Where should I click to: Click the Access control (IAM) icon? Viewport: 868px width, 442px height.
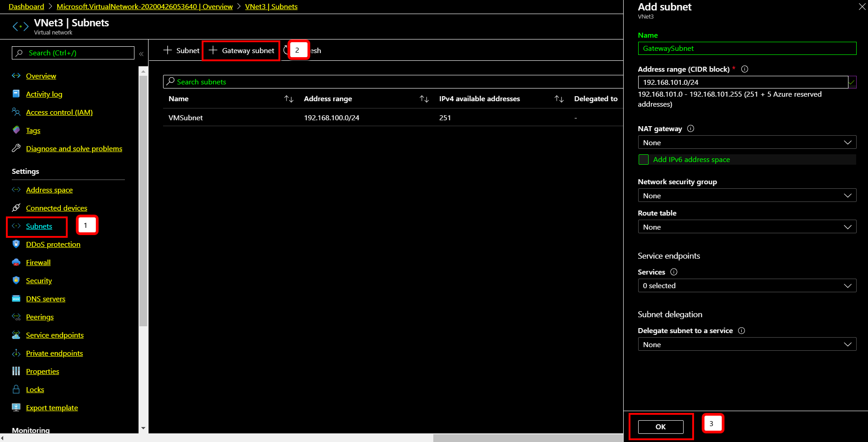click(16, 112)
